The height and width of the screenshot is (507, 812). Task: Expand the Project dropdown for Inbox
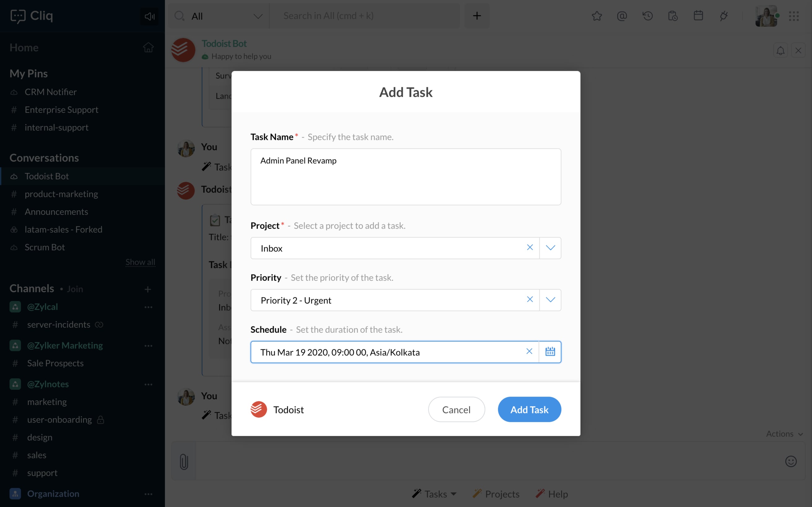pyautogui.click(x=550, y=247)
